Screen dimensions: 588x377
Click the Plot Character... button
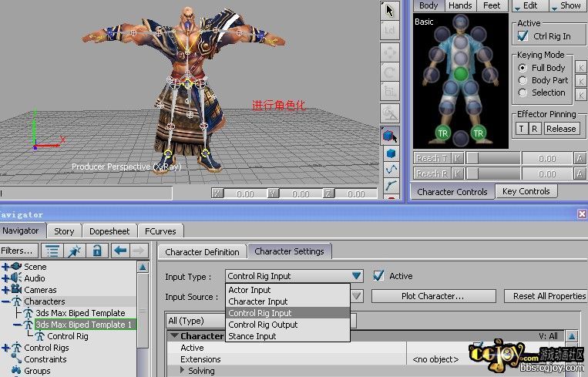click(x=433, y=296)
